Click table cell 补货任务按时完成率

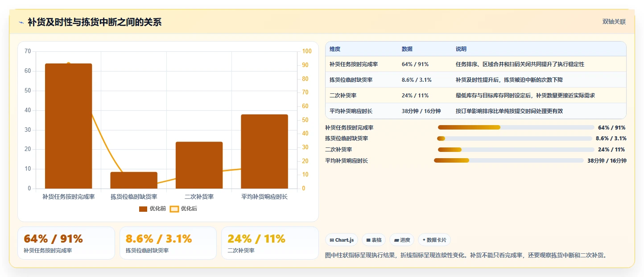pos(354,64)
